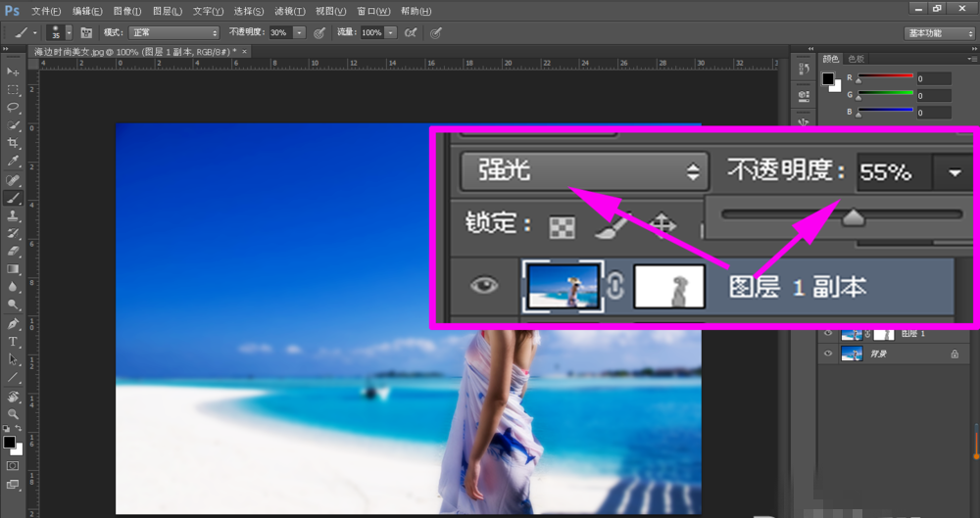
Task: Click the top toolbar 不透明度 30% field
Action: pyautogui.click(x=279, y=32)
